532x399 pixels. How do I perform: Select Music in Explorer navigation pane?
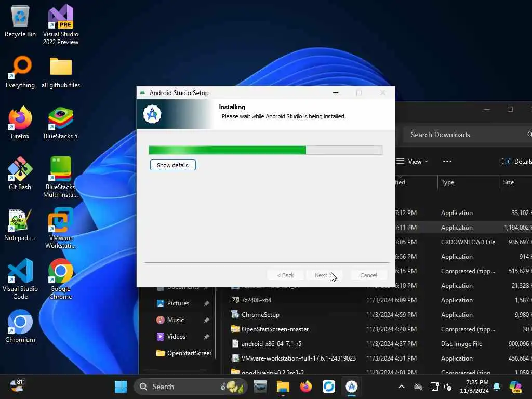coord(176,320)
